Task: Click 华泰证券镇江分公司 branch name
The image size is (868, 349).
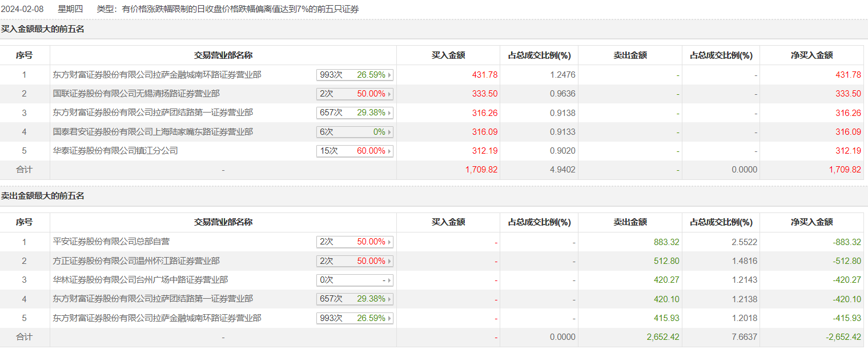Action: (115, 151)
